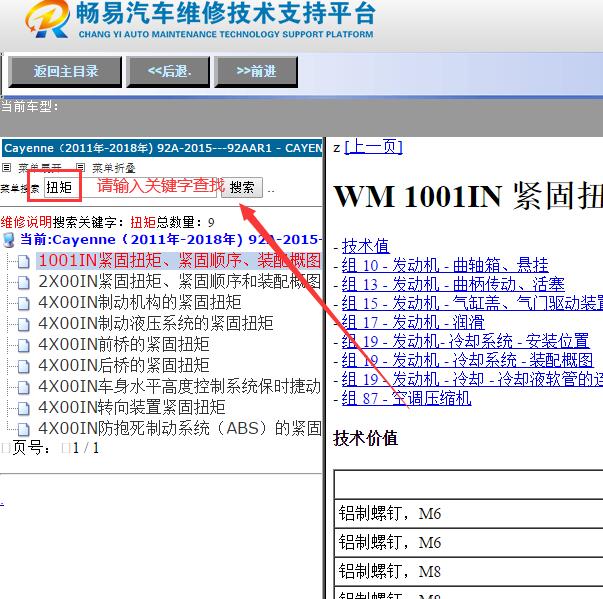The image size is (603, 599).
Task: Click page icon of 4X00IN防抱死制动系统(ABS) entry
Action: click(23, 429)
